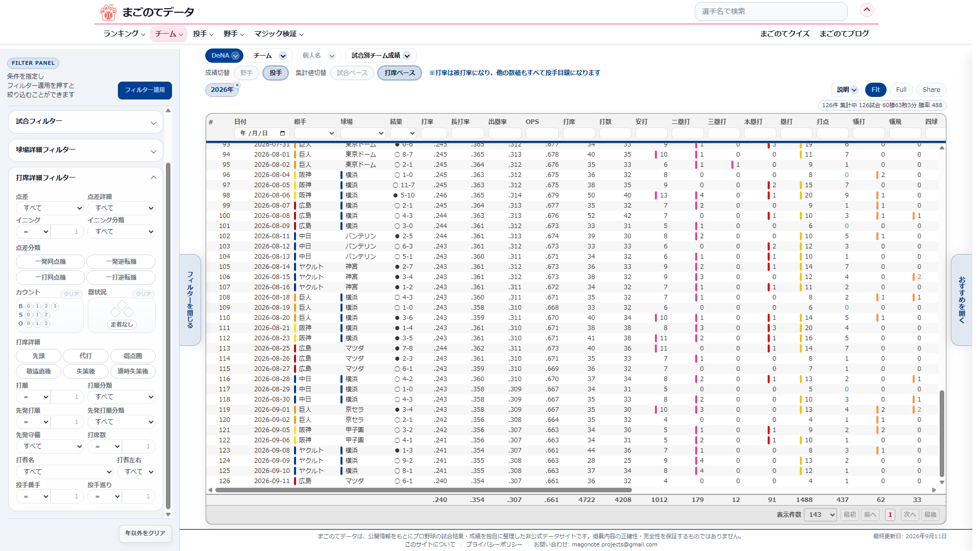The image size is (980, 551).
Task: Click the pink scroll-to-top arrow icon
Action: point(867,10)
